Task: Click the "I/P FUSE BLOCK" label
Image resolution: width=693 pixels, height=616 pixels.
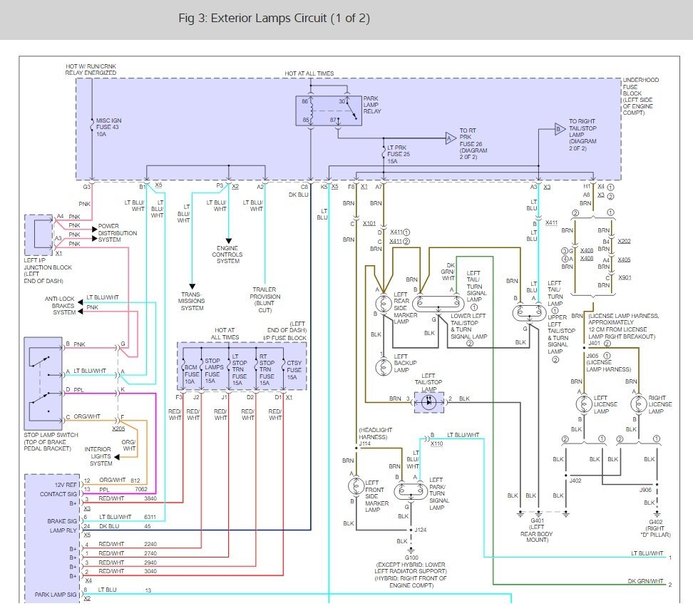Action: pyautogui.click(x=284, y=338)
